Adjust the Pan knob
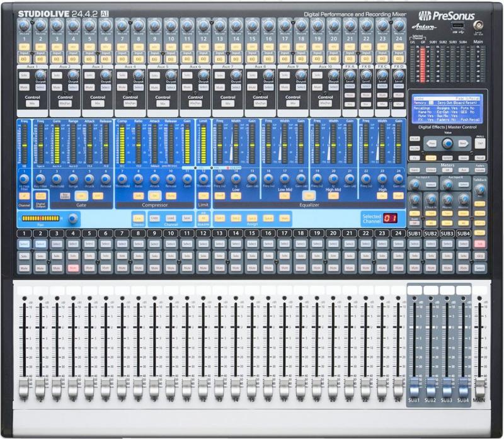This screenshot has width=504, height=439. click(x=73, y=218)
